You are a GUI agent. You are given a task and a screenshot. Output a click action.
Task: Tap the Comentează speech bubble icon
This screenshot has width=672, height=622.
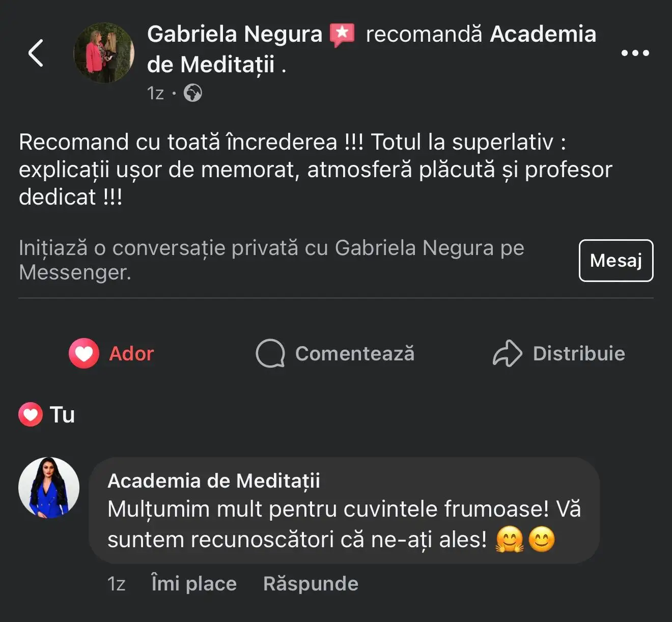(270, 353)
